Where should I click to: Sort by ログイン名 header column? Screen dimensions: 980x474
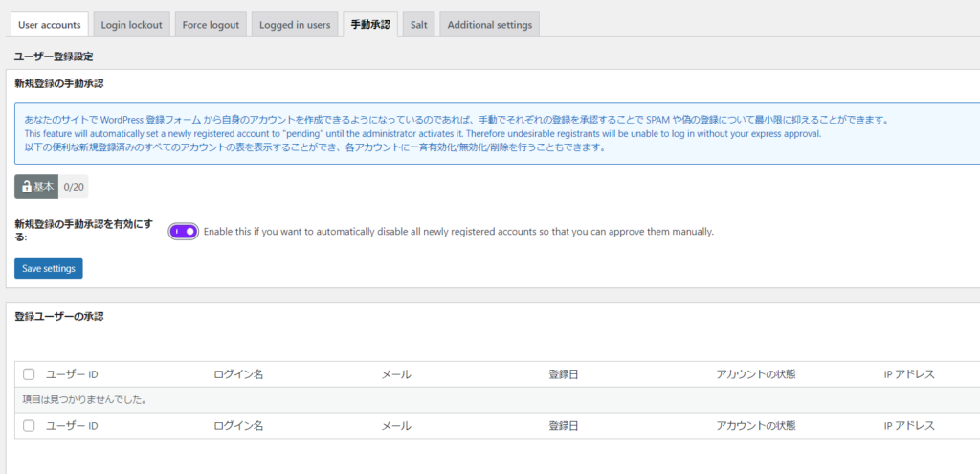pyautogui.click(x=238, y=374)
